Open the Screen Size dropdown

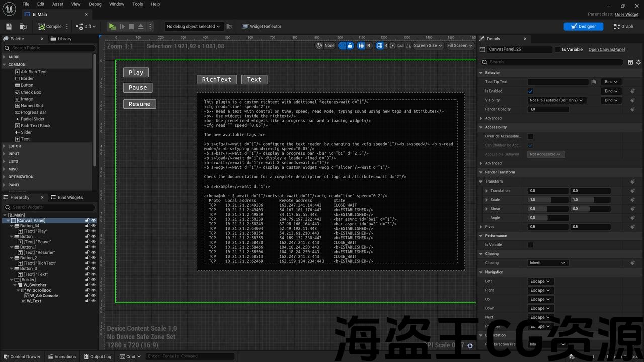click(428, 46)
